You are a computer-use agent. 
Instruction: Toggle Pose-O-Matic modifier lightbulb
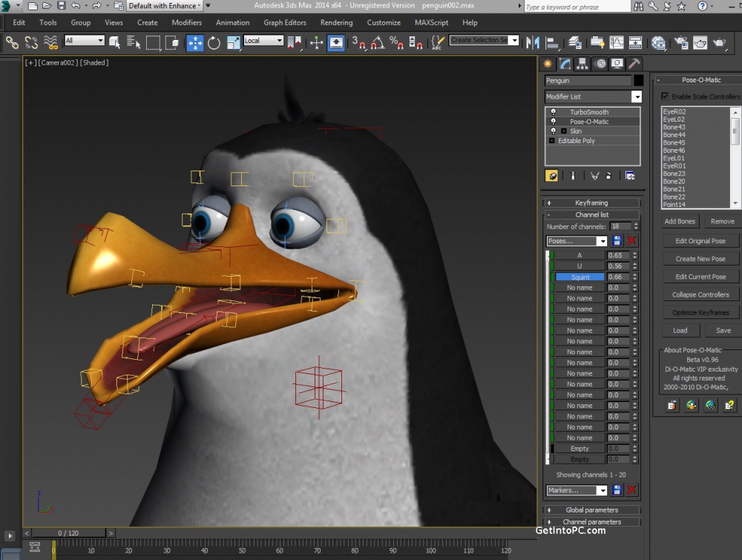click(554, 122)
